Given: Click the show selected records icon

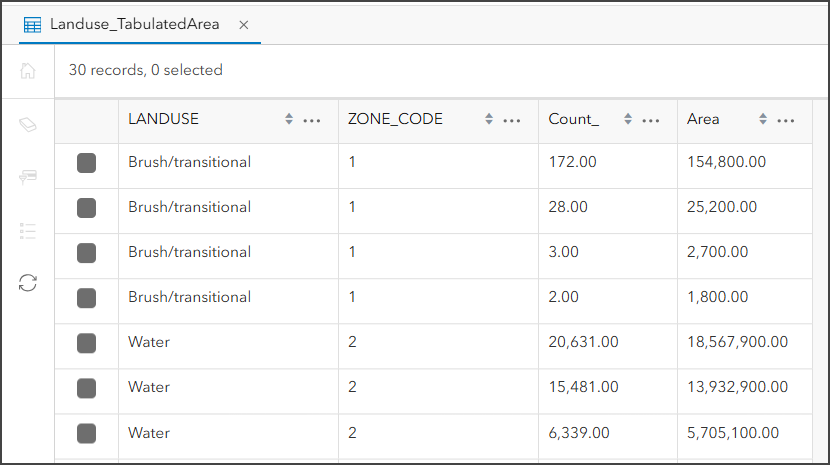Looking at the screenshot, I should pyautogui.click(x=28, y=177).
